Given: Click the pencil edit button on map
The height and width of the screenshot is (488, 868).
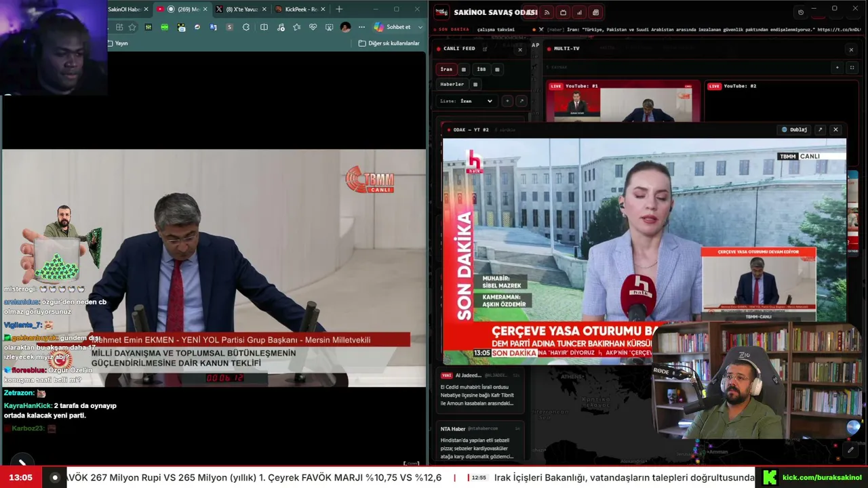Looking at the screenshot, I should [x=850, y=450].
